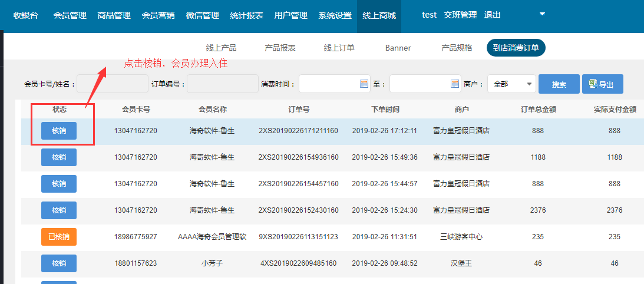Click the 订单编号 input field
This screenshot has height=284, width=644.
[x=222, y=84]
